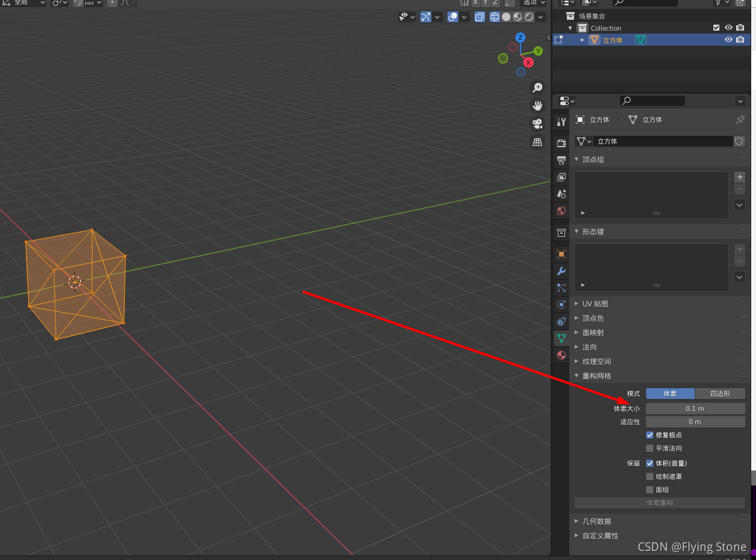Open shape key specials dropdown arrow
The height and width of the screenshot is (560, 756).
pyautogui.click(x=740, y=277)
